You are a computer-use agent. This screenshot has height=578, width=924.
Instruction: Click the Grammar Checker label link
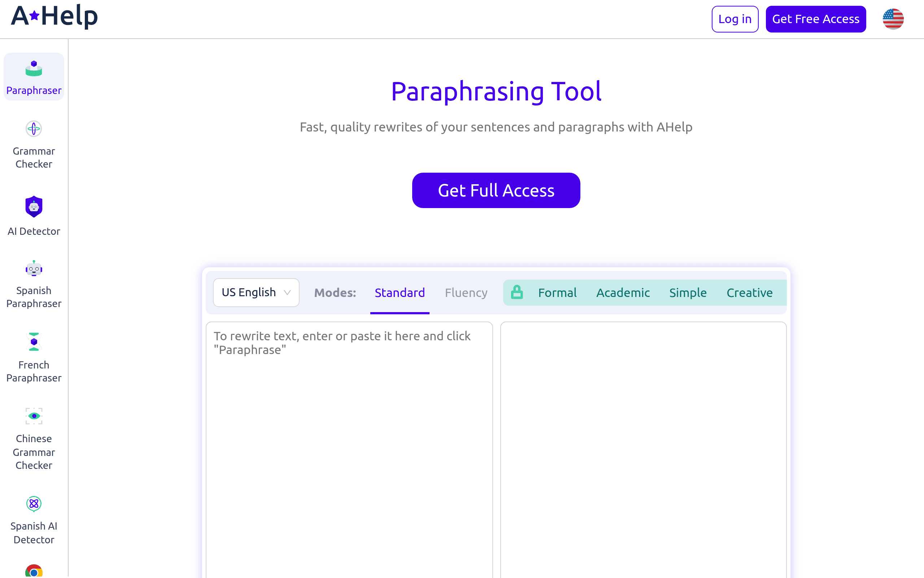[34, 158]
